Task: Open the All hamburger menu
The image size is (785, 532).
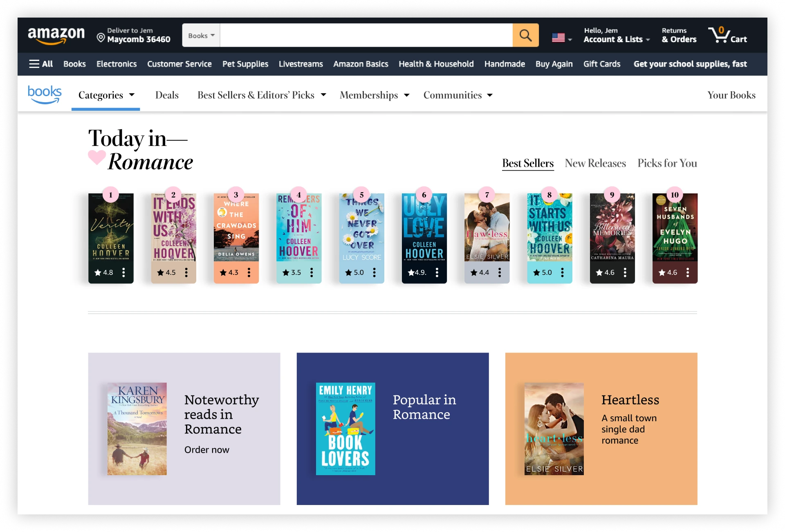Action: (x=41, y=64)
